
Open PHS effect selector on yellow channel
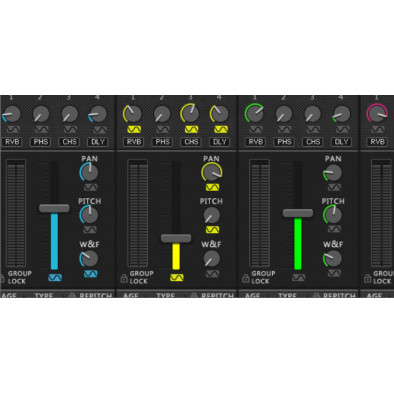click(163, 142)
